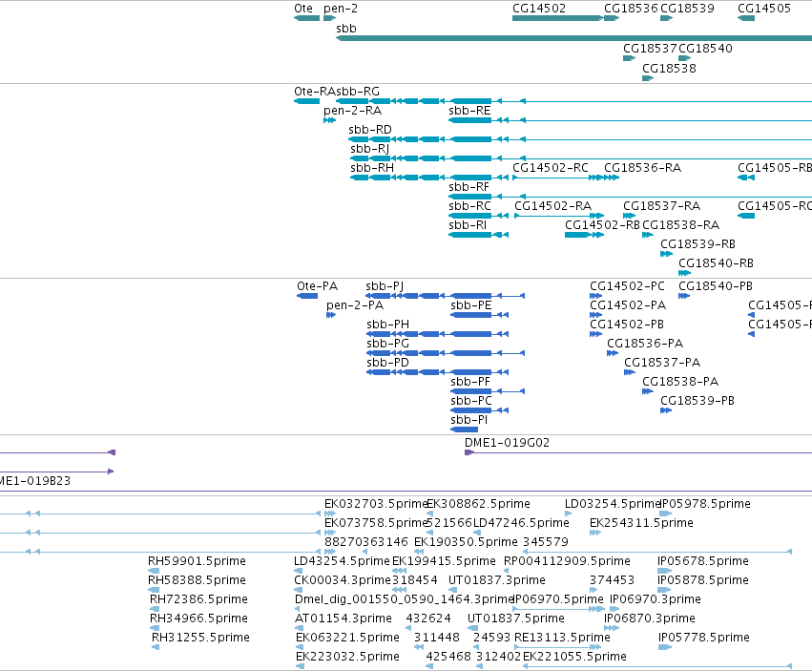Select the CG14502-RB transcript
This screenshot has width=812, height=671.
(x=584, y=235)
